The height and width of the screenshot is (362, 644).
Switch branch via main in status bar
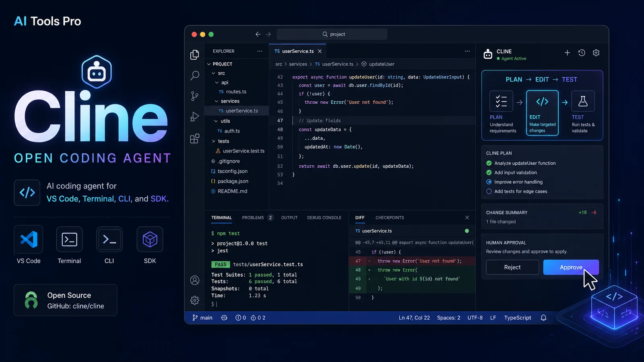[202, 318]
